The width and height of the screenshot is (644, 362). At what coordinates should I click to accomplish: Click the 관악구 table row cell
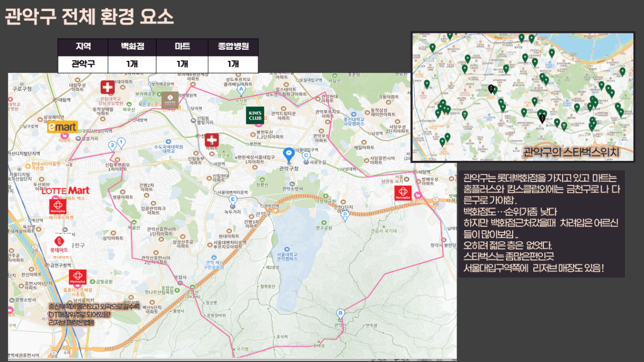[83, 64]
